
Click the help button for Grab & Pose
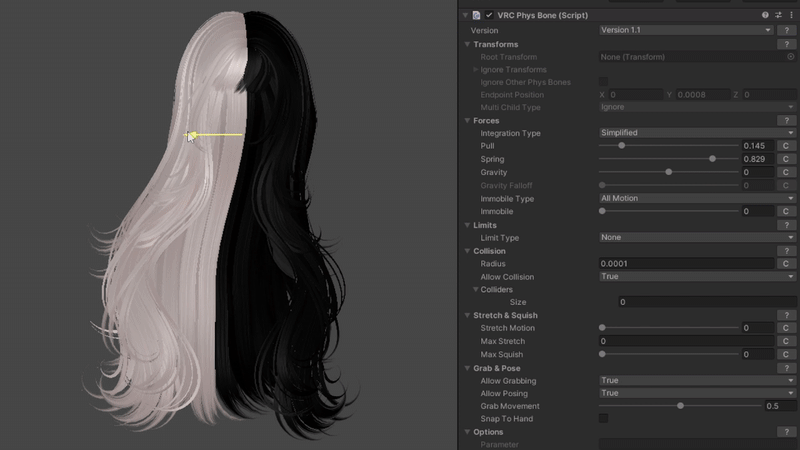[786, 368]
